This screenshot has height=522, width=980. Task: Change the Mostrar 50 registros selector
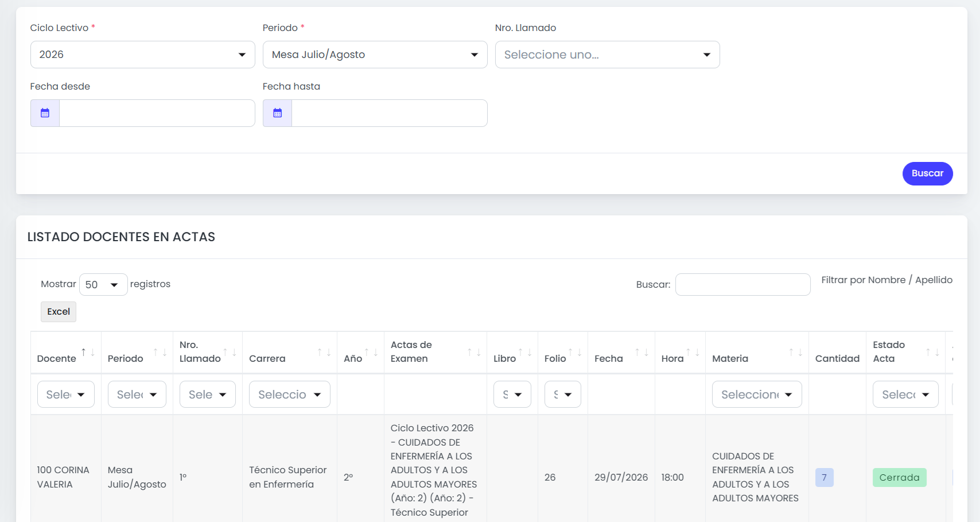(x=103, y=284)
